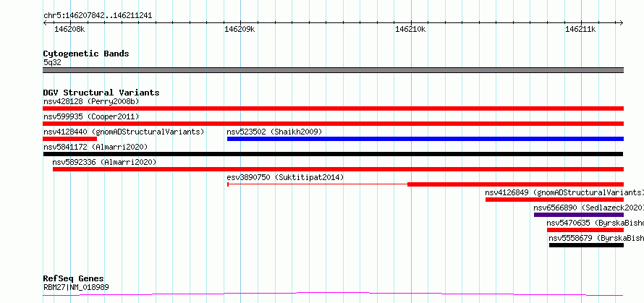This screenshot has width=644, height=303.
Task: Select the blue nsv523502 (Shaikh2009) bar
Action: pyautogui.click(x=425, y=139)
